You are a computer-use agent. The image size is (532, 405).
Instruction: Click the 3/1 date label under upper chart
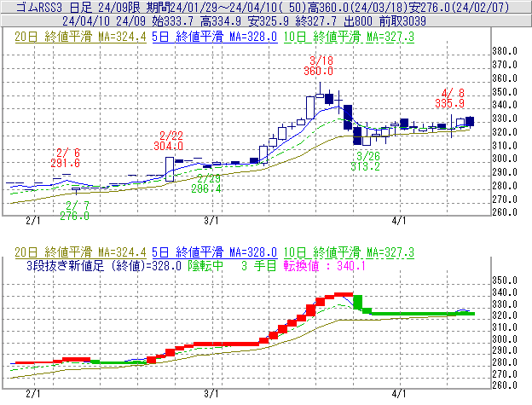coord(211,221)
